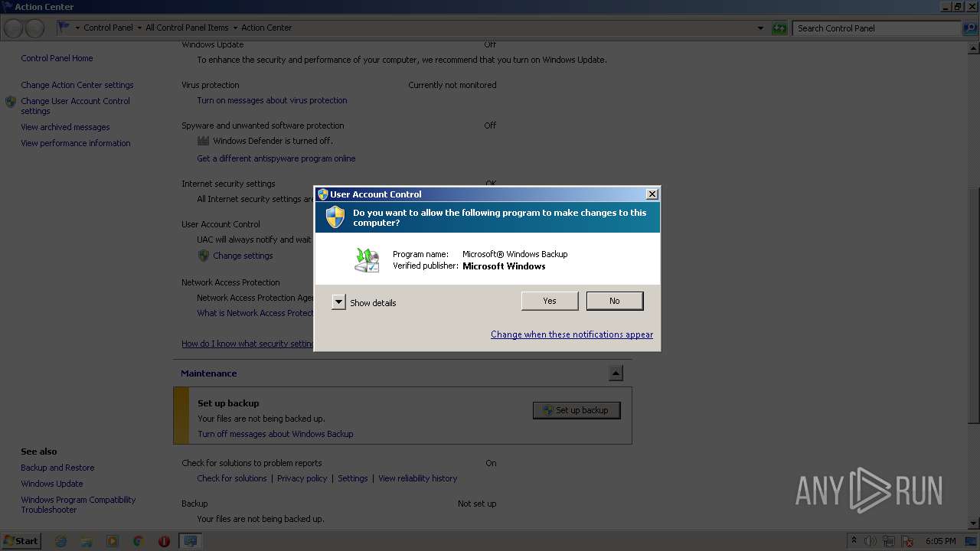Open Change User Account Control settings
Screen dimensions: 980x551
(x=75, y=106)
